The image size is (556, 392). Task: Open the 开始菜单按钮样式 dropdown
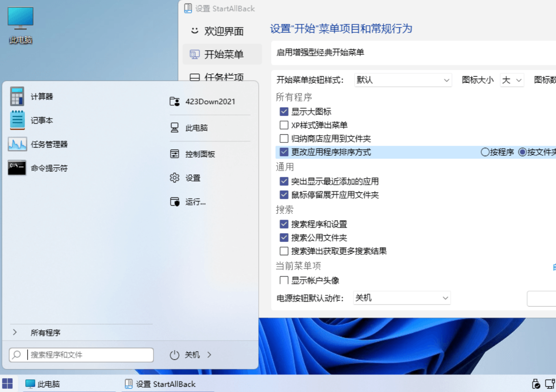(403, 80)
